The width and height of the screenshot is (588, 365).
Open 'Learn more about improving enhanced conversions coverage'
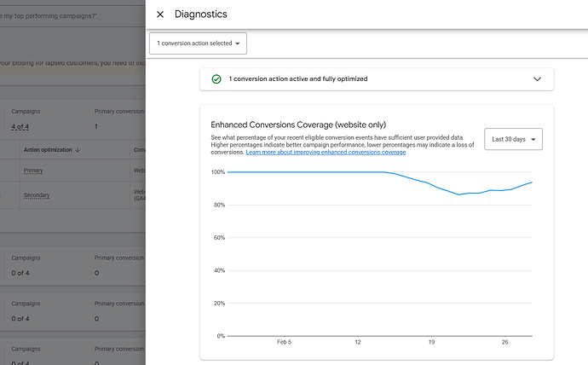pyautogui.click(x=326, y=153)
